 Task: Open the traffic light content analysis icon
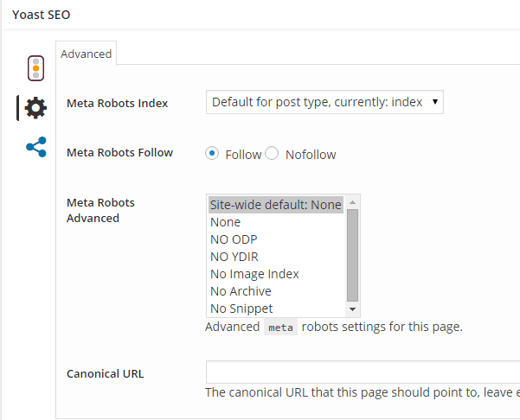pyautogui.click(x=35, y=67)
